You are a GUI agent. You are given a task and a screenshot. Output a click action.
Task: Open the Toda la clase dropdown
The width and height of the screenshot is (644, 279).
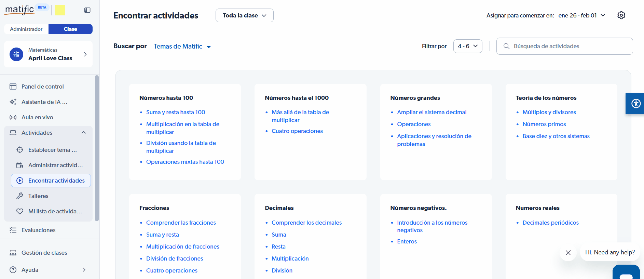245,15
